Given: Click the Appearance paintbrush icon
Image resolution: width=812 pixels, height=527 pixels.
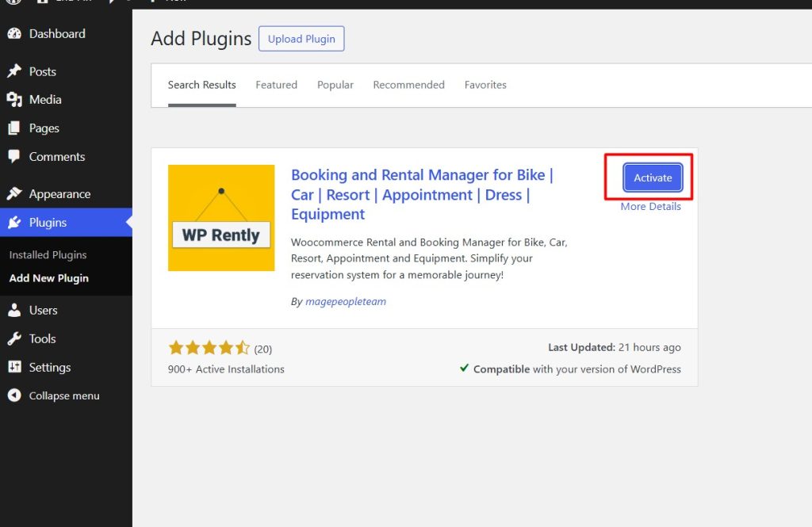Looking at the screenshot, I should click(14, 194).
